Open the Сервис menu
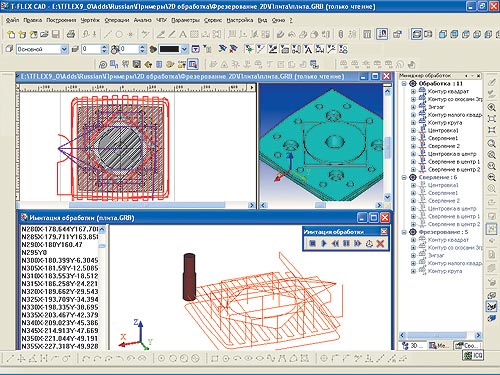This screenshot has height=375, width=500. pos(213,20)
